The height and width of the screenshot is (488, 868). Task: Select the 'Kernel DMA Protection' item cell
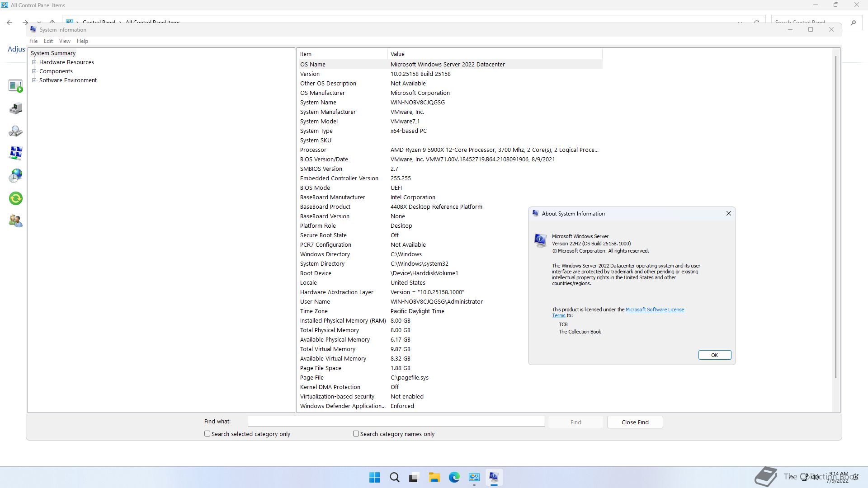coord(330,387)
